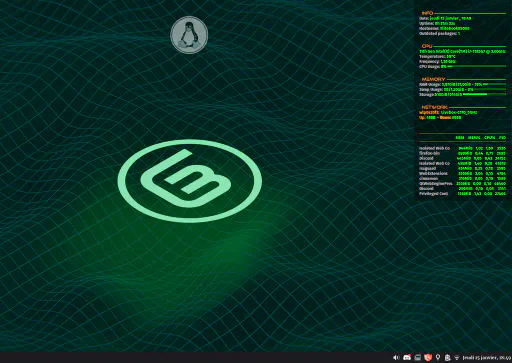Click the Privileged Cont process row
512x363 pixels.
[x=462, y=193]
